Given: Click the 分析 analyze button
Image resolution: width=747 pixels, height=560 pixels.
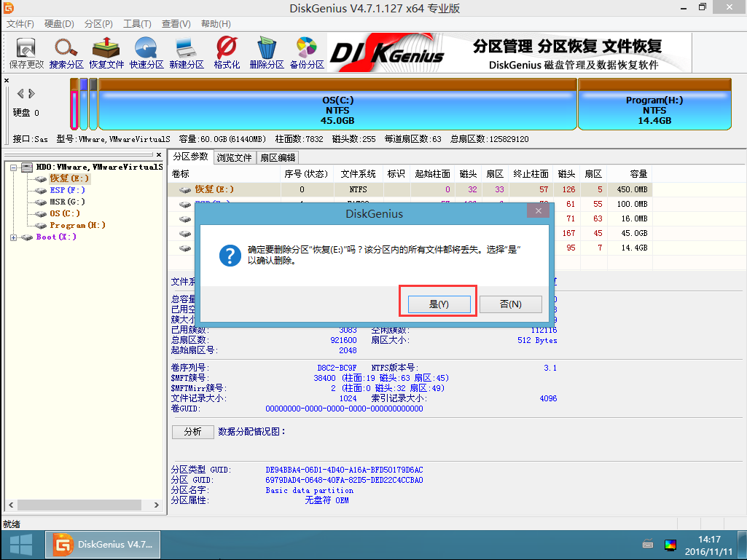Looking at the screenshot, I should tap(193, 431).
